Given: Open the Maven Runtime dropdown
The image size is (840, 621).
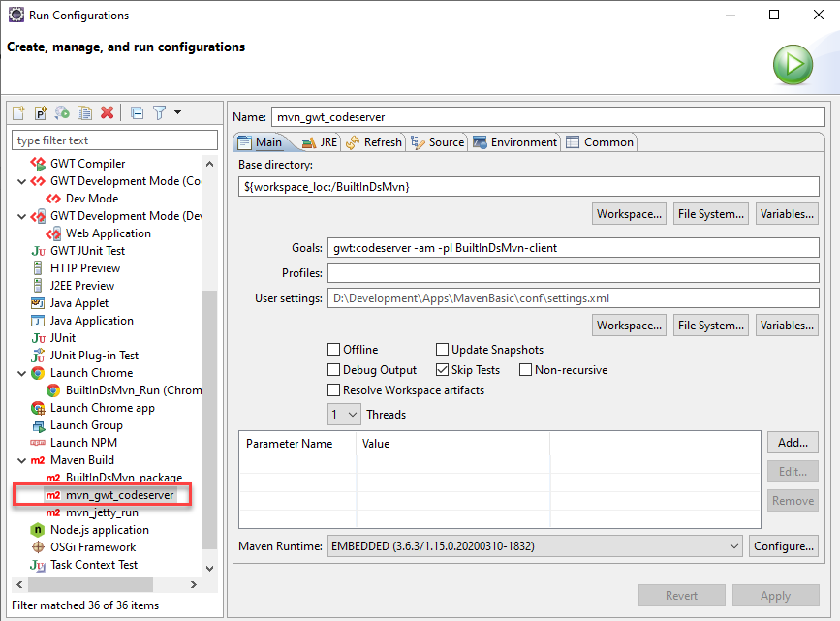Looking at the screenshot, I should [535, 546].
